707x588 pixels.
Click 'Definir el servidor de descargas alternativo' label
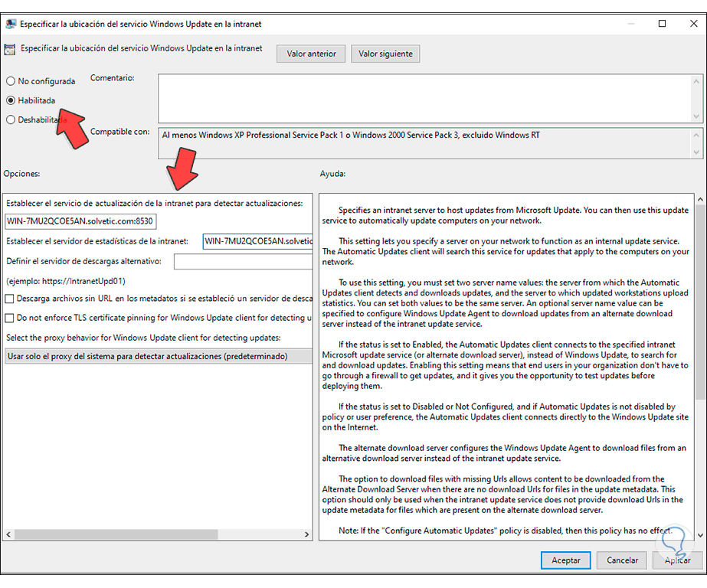point(83,261)
